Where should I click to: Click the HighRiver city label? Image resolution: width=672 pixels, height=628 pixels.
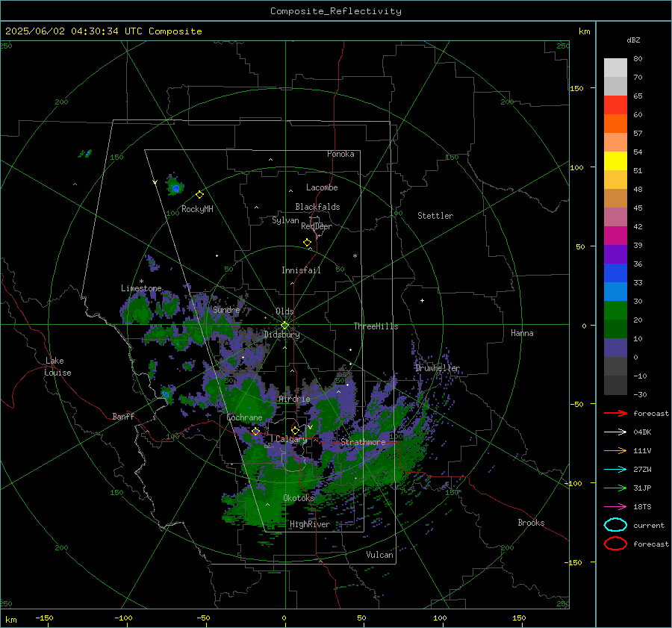click(310, 524)
